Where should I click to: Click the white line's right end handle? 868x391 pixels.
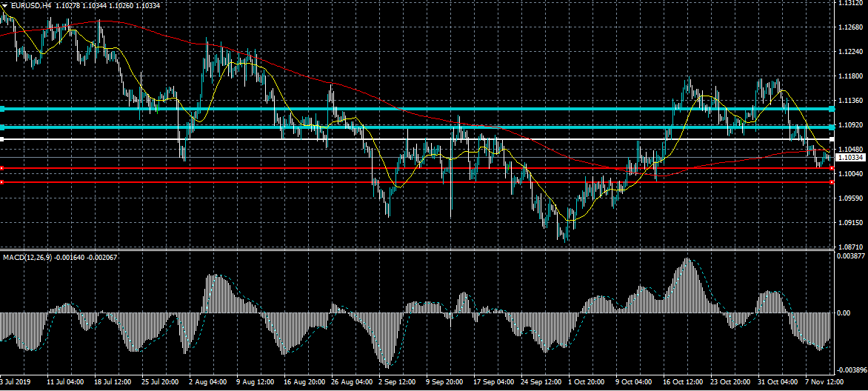[x=833, y=139]
